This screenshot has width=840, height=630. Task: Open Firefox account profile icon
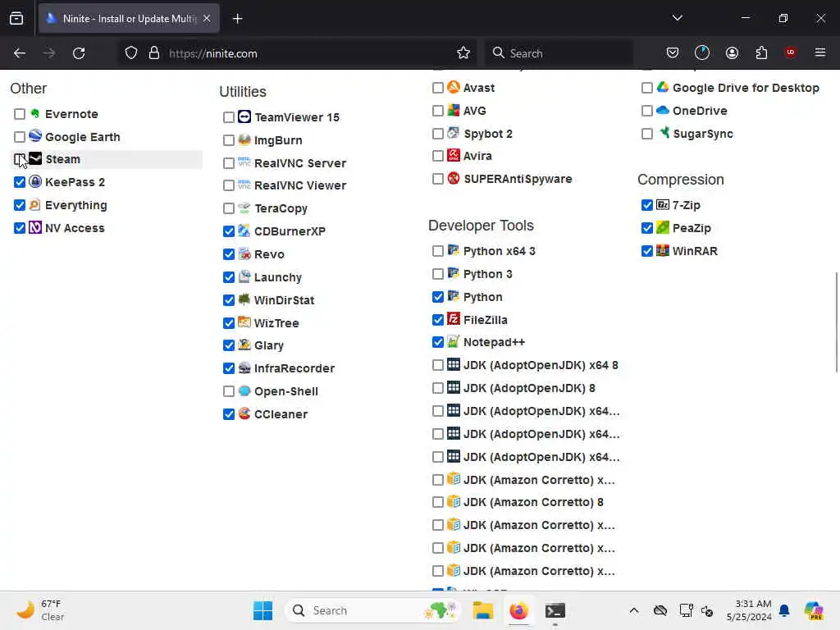click(732, 53)
